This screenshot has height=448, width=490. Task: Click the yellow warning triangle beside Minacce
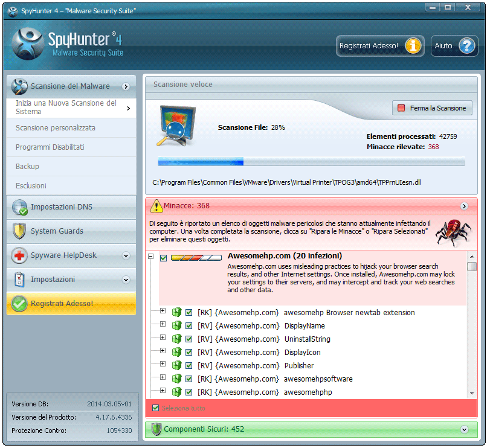tap(156, 206)
